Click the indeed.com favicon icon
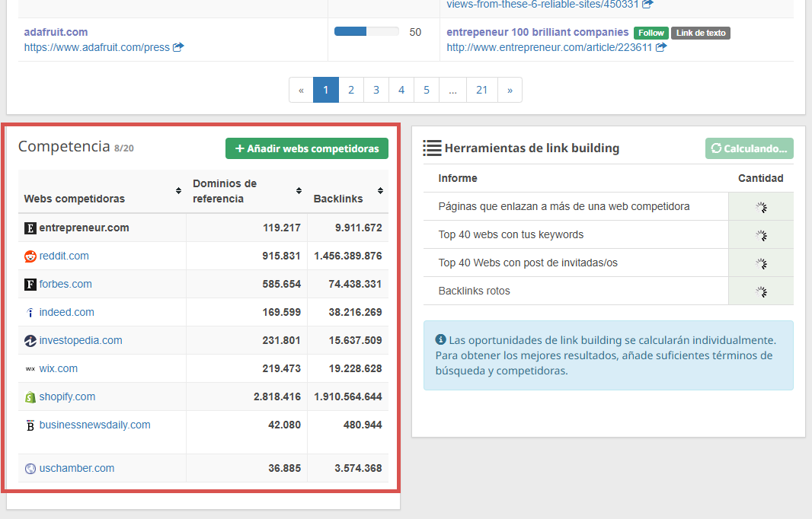The image size is (812, 519). coord(30,313)
